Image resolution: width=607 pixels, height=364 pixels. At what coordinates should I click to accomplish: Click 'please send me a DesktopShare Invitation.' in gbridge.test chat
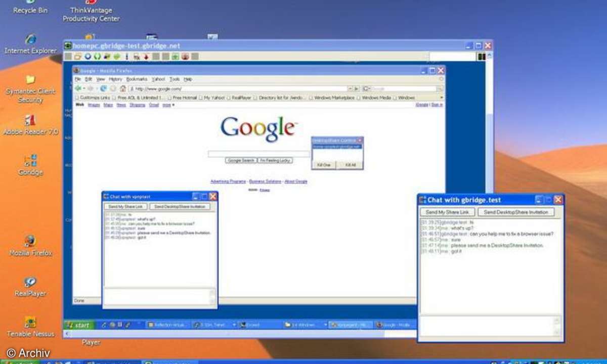pyautogui.click(x=497, y=245)
